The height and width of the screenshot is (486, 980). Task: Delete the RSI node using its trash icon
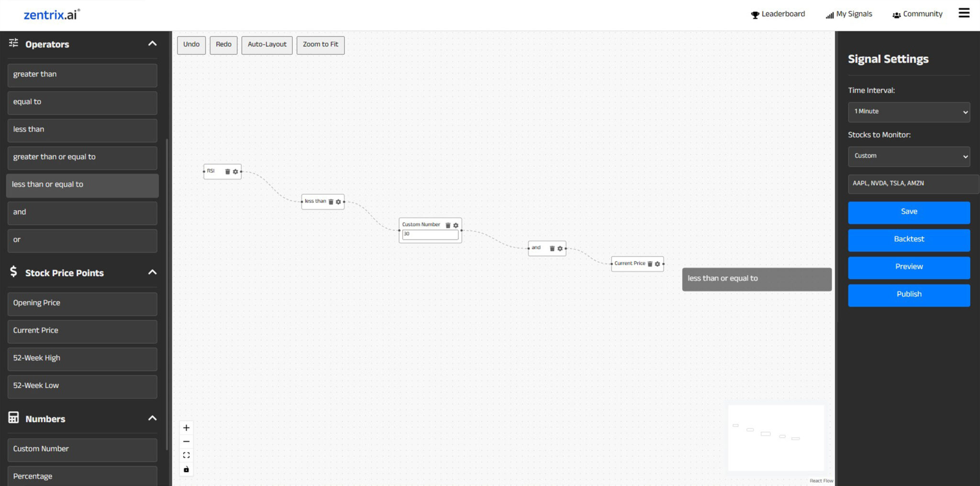click(227, 172)
